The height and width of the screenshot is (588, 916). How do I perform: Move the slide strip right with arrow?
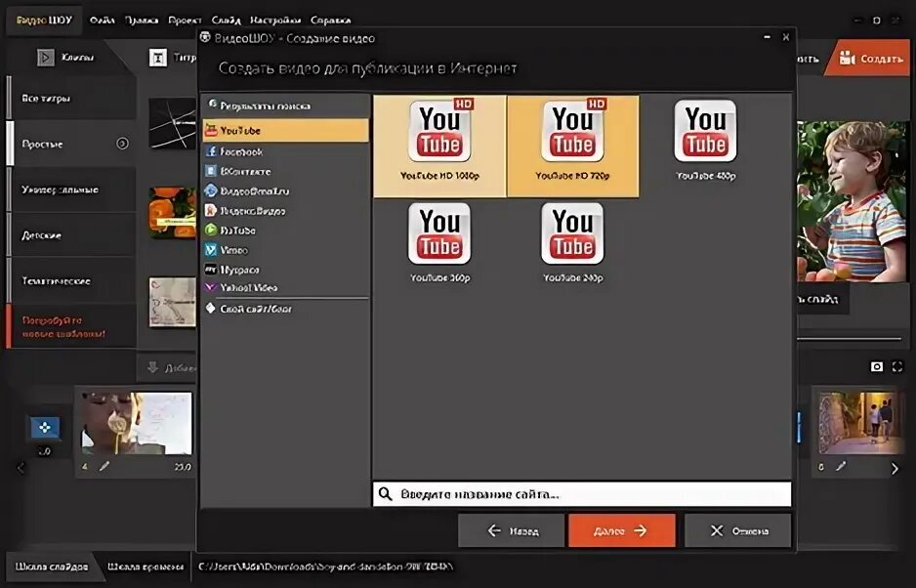point(895,468)
